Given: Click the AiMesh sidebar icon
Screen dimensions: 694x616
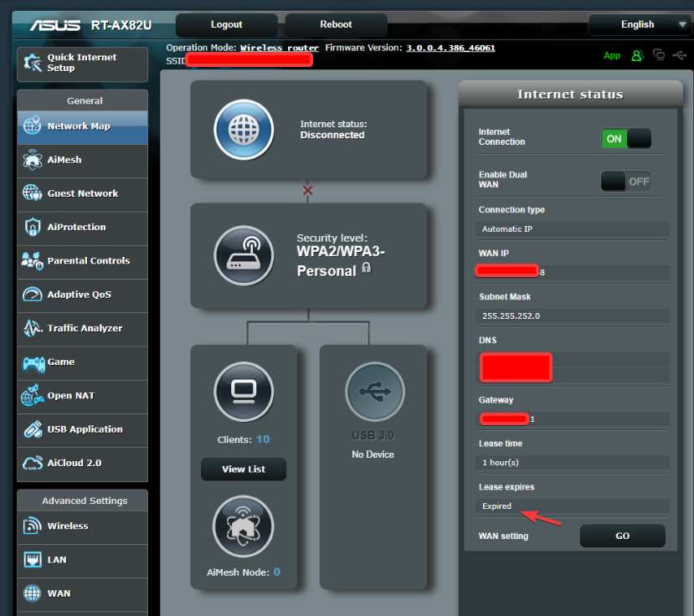Looking at the screenshot, I should click(x=33, y=160).
